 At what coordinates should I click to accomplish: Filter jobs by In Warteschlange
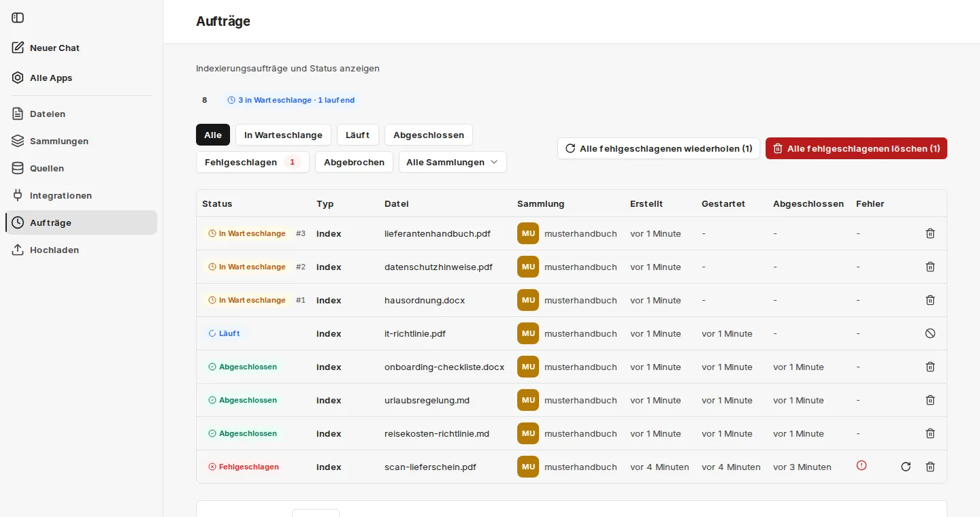[283, 135]
